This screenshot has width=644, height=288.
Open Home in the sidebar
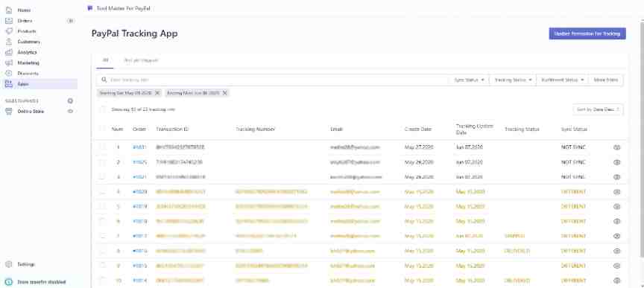(x=24, y=10)
